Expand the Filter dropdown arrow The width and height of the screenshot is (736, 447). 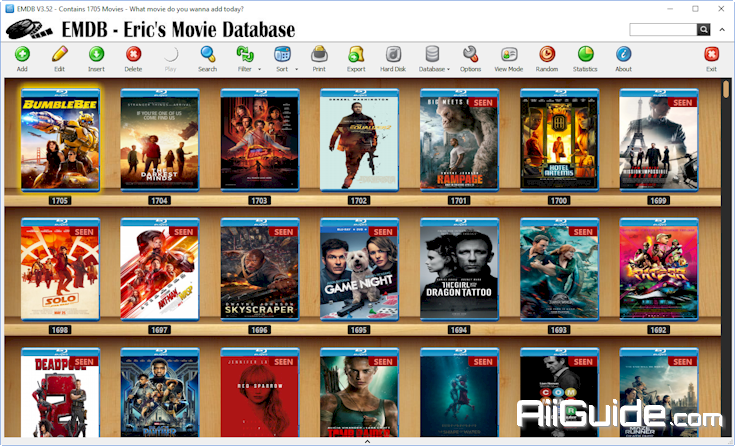(260, 69)
